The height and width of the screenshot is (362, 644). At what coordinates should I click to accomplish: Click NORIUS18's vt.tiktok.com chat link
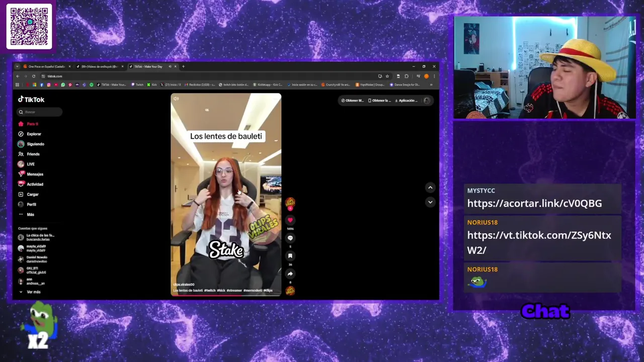[x=539, y=242]
